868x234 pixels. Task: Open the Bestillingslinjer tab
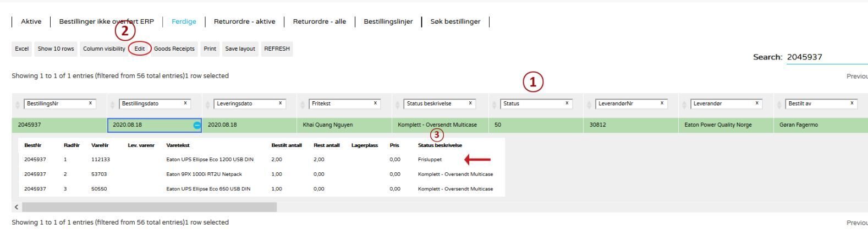point(388,21)
